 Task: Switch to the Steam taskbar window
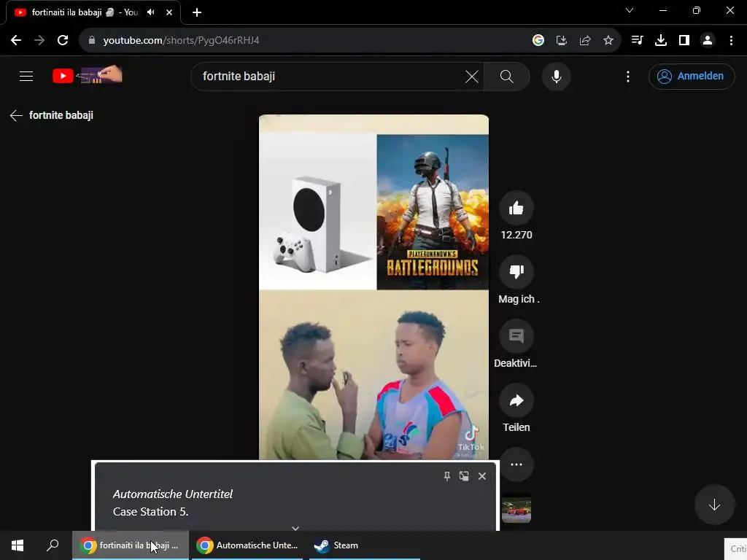pyautogui.click(x=365, y=545)
